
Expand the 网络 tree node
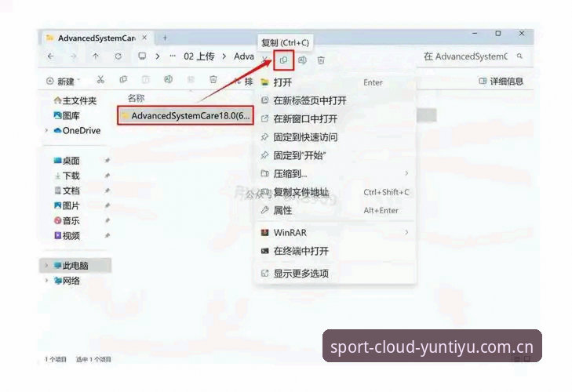47,281
